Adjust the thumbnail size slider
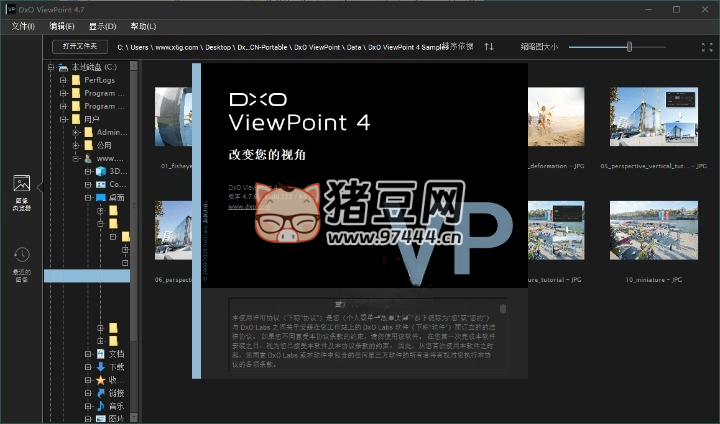The height and width of the screenshot is (424, 720). pyautogui.click(x=630, y=46)
